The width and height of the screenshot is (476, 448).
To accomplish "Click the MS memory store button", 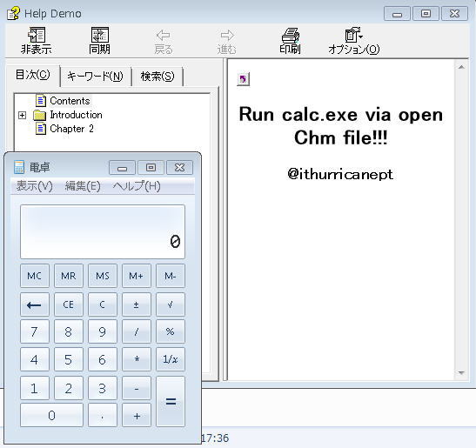I will (103, 276).
